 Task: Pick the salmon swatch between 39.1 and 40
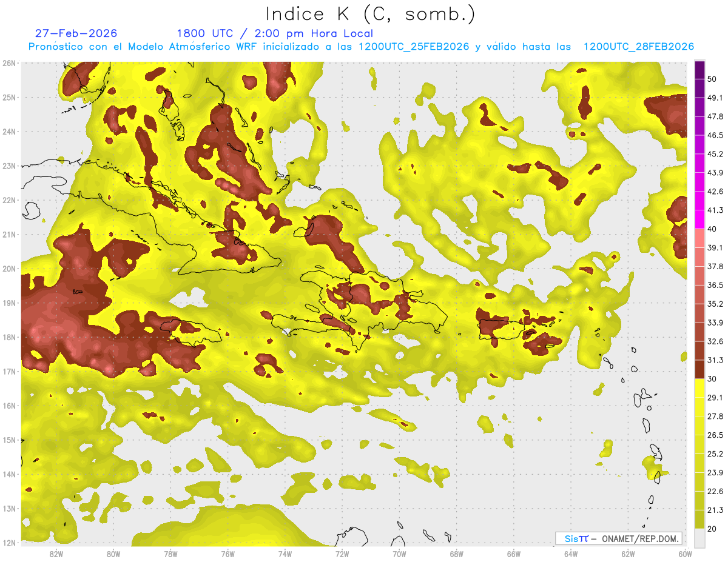[x=699, y=238]
